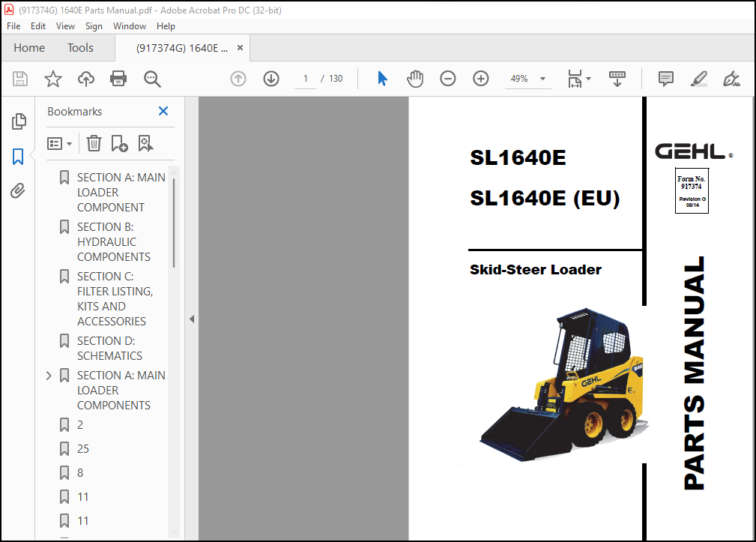The height and width of the screenshot is (542, 756).
Task: Open bookmarks options dropdown menu
Action: tap(59, 144)
